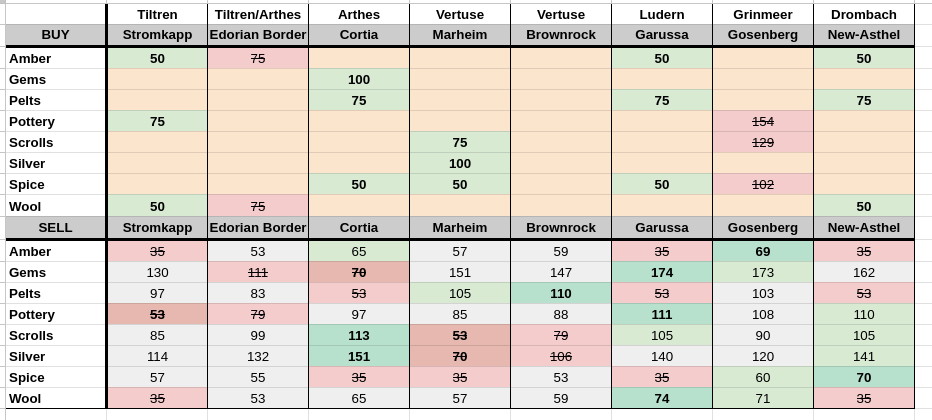
Task: Select the Grinmeer region header cell
Action: coord(763,14)
